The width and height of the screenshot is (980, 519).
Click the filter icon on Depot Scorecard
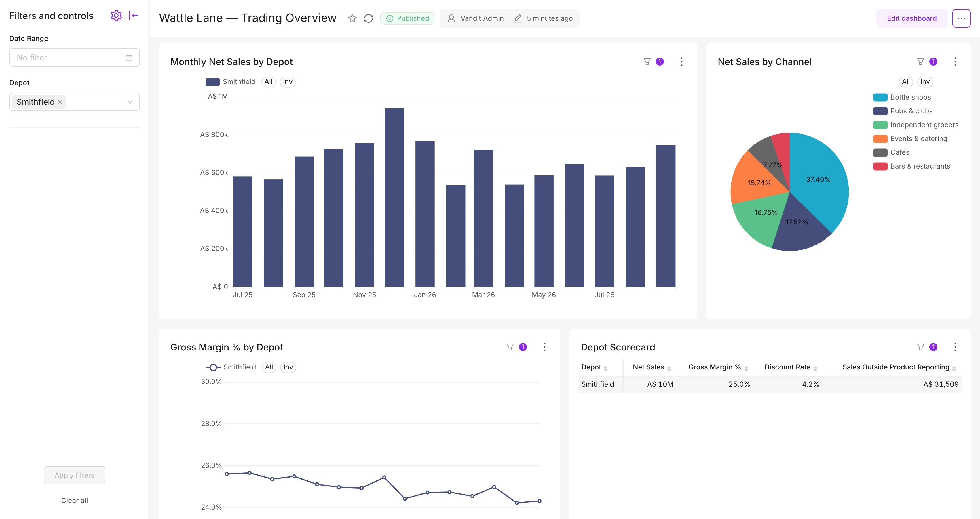(x=920, y=347)
